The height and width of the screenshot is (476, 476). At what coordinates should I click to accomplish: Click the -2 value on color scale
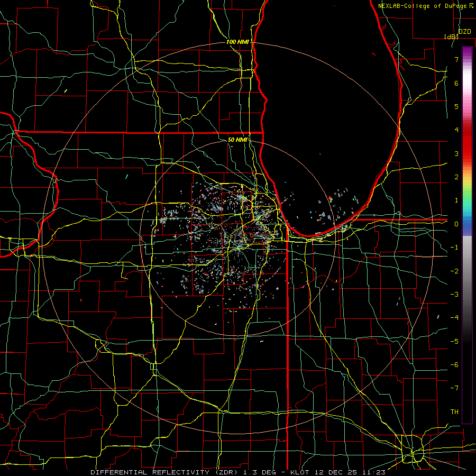tap(454, 271)
